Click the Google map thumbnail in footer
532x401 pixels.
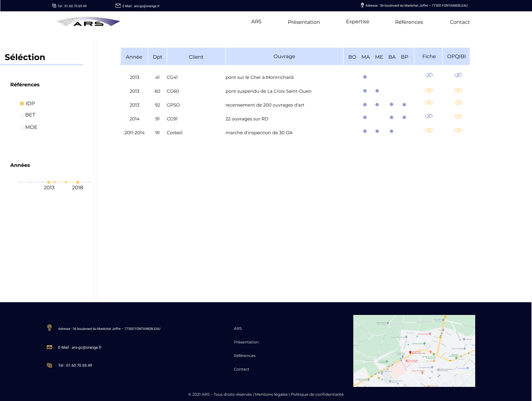[414, 351]
